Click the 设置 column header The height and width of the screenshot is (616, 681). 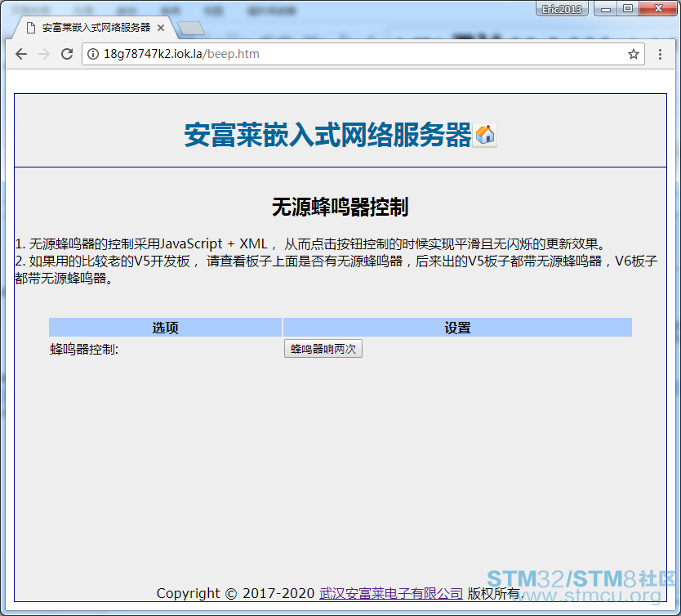coord(457,327)
